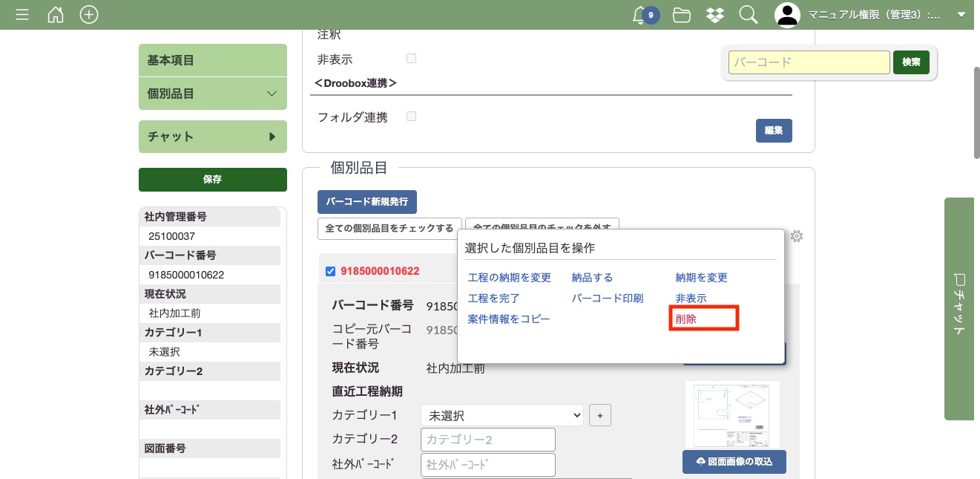Open user account dropdown arrow
Screen dimensions: 980x479
pos(961,15)
